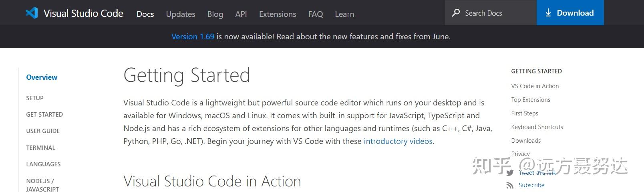Open the Updates page

181,14
